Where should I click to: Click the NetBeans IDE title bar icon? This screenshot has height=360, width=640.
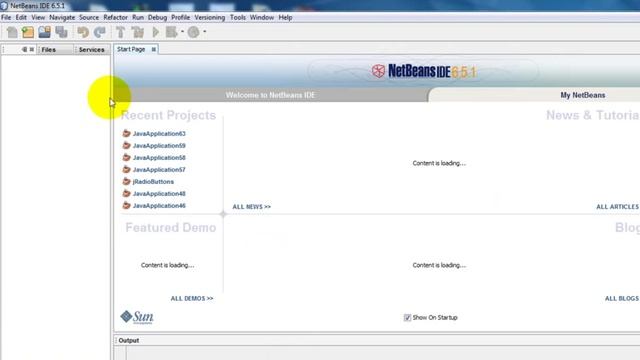(4, 6)
